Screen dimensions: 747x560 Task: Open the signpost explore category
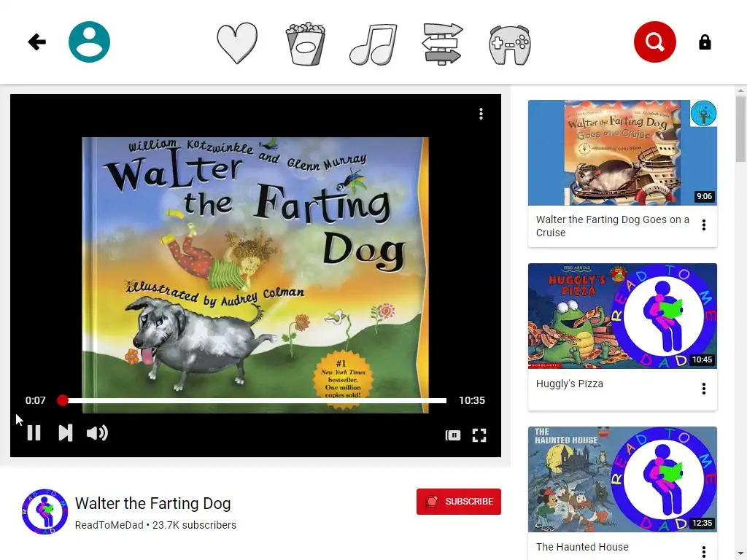click(442, 44)
